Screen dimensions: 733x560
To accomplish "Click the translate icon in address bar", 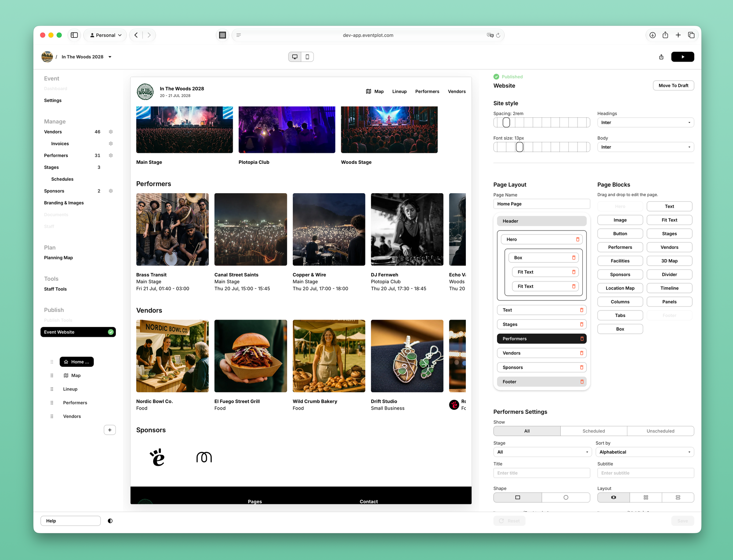I will (490, 35).
